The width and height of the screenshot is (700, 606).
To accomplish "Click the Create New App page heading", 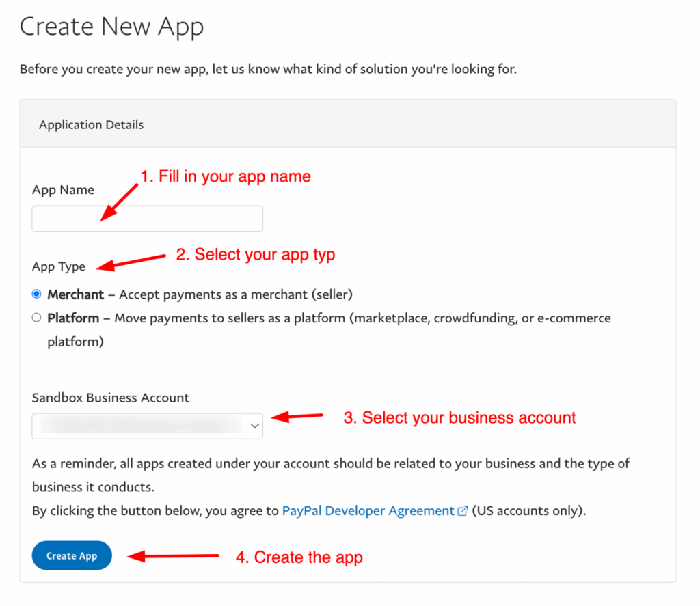I will click(x=111, y=27).
